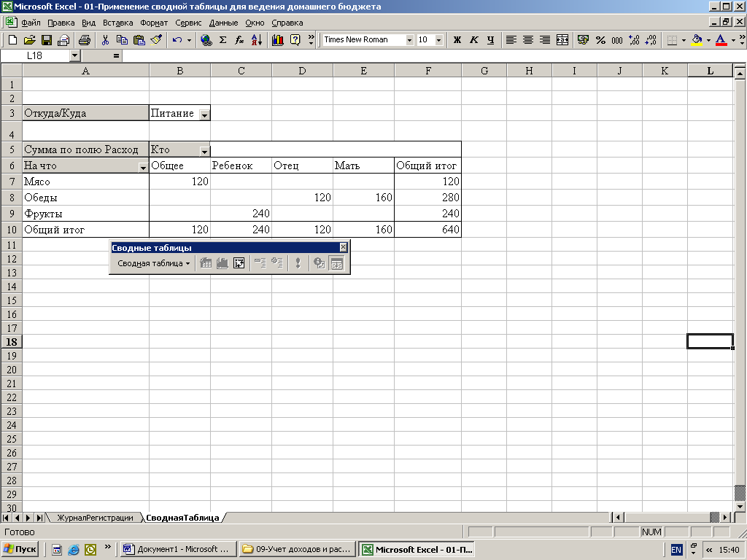Save the workbook with the floppy disk icon
The image size is (747, 560).
[x=46, y=40]
